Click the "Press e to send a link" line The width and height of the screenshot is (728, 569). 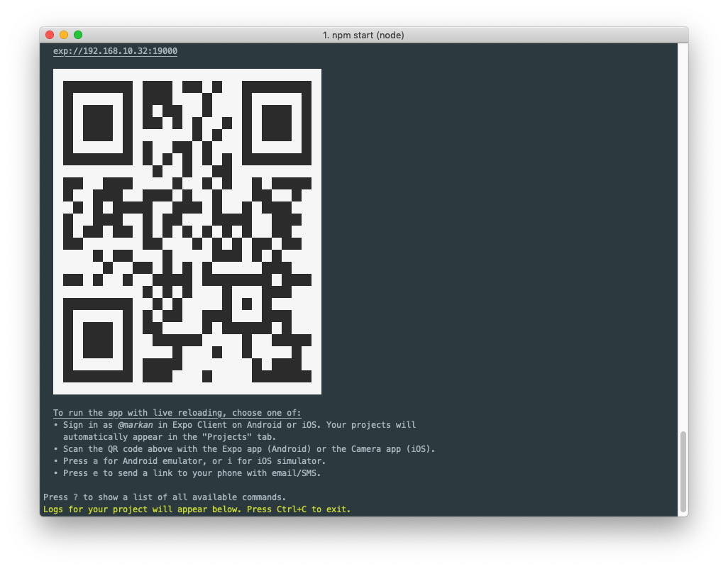point(187,473)
